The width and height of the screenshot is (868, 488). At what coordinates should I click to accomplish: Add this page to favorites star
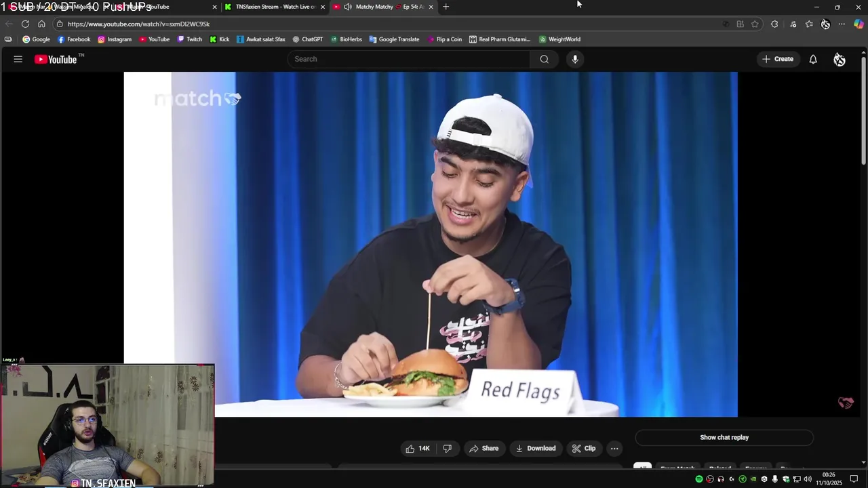click(755, 24)
